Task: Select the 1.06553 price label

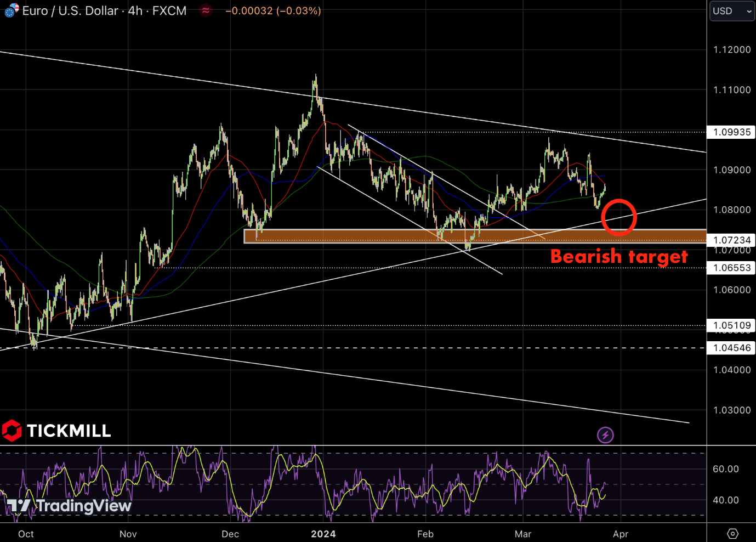Action: [x=731, y=268]
